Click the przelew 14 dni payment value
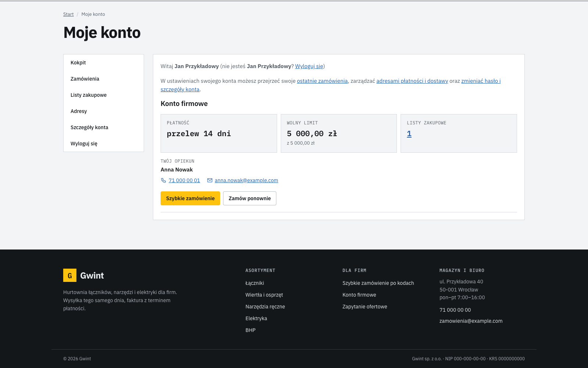The height and width of the screenshot is (368, 588). (x=199, y=134)
